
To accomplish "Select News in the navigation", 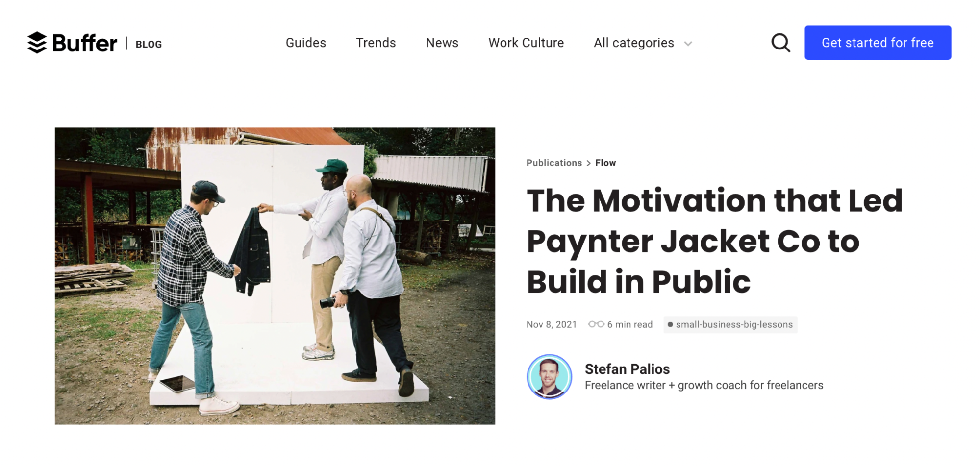I will [442, 43].
